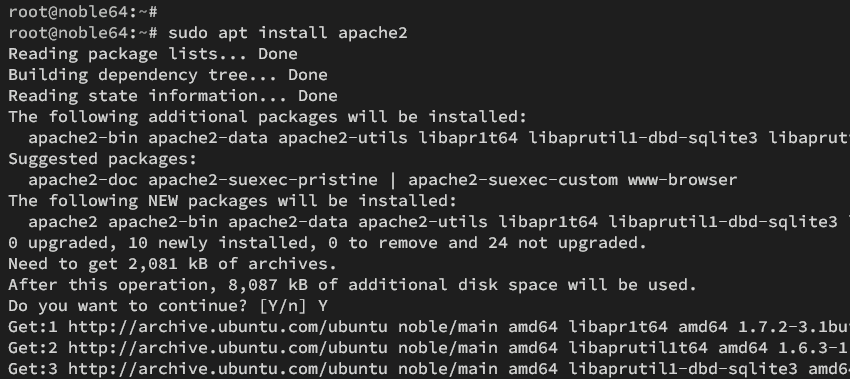850x379 pixels.
Task: Click the '[Y/n]' confirmation prompt
Action: point(282,306)
